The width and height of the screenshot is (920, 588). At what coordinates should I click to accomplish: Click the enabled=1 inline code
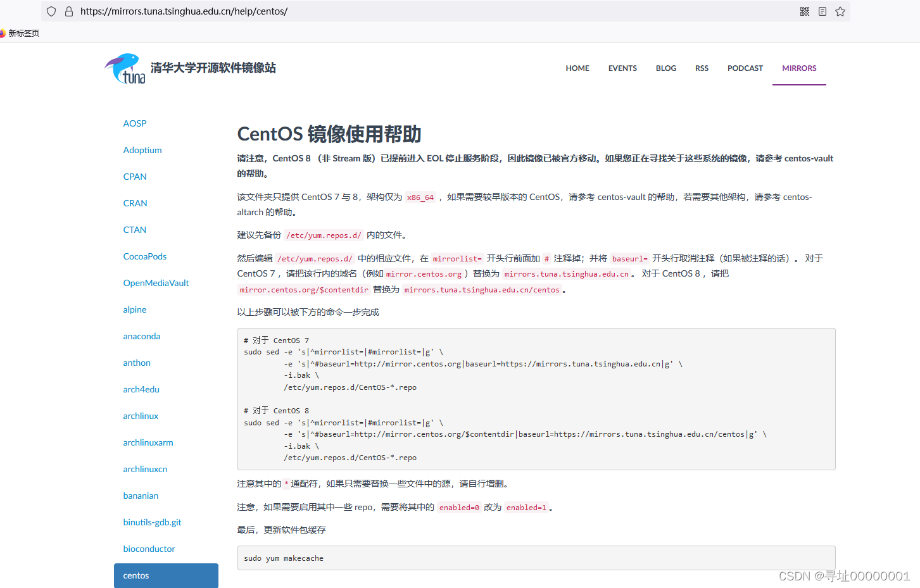tap(526, 508)
